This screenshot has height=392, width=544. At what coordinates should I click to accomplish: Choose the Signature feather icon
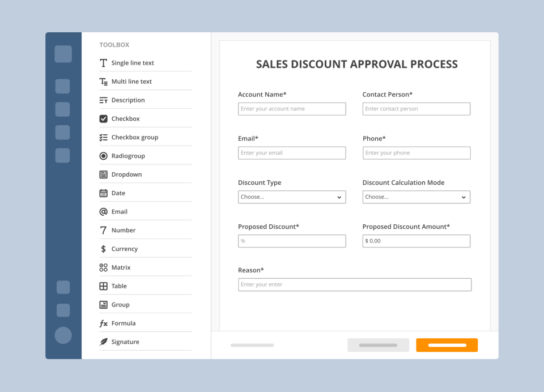tap(103, 342)
